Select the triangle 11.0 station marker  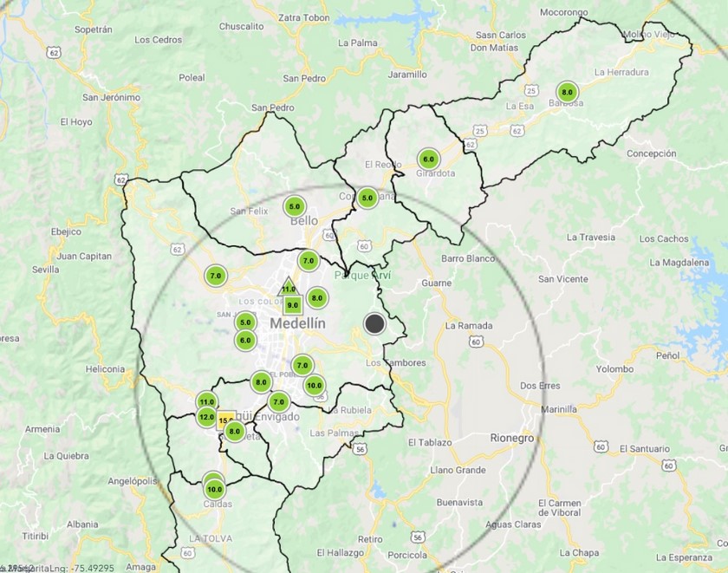tap(289, 288)
